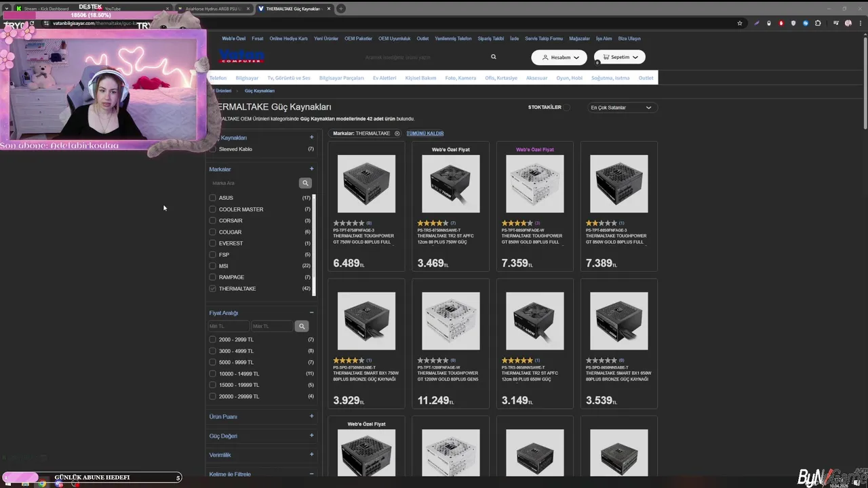Click the Marka Ara brand search field
Viewport: 868px width, 488px height.
(x=254, y=183)
